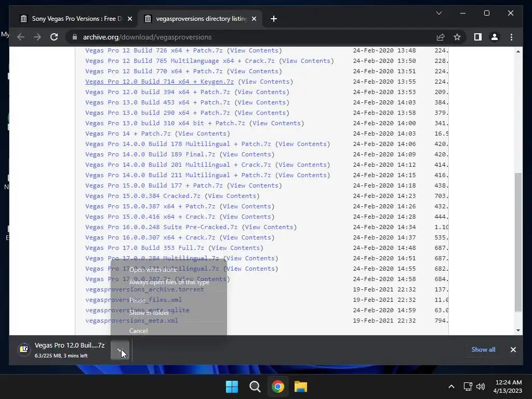Image resolution: width=532 pixels, height=399 pixels.
Task: Open the Windows Start menu
Action: [232, 387]
